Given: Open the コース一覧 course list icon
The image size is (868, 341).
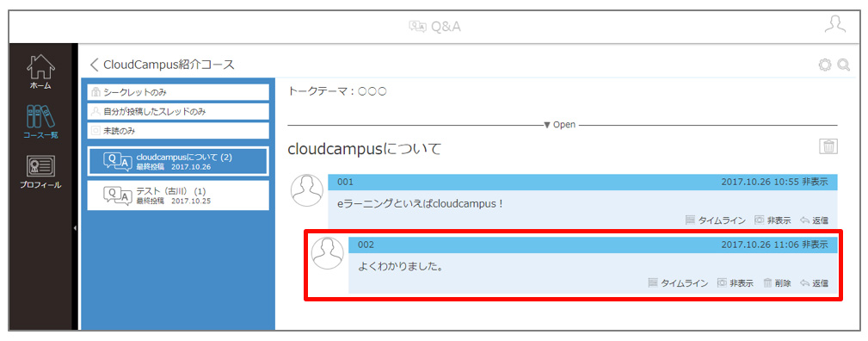Looking at the screenshot, I should coord(41,121).
